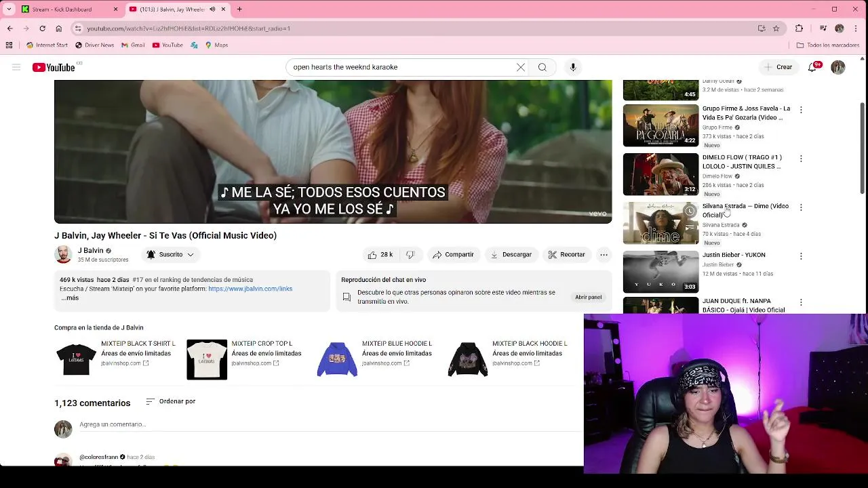868x488 pixels.
Task: Open MIXTEIP CROP TOP L product
Action: pos(245,358)
